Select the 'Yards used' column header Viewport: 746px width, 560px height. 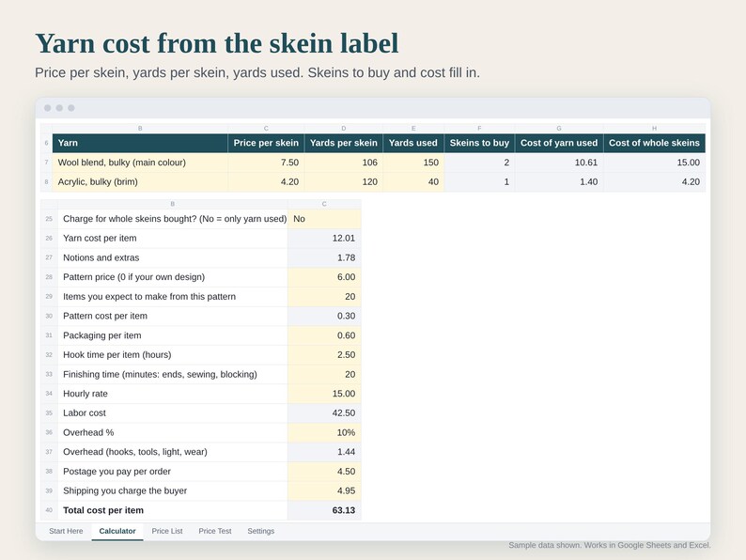[x=413, y=143]
